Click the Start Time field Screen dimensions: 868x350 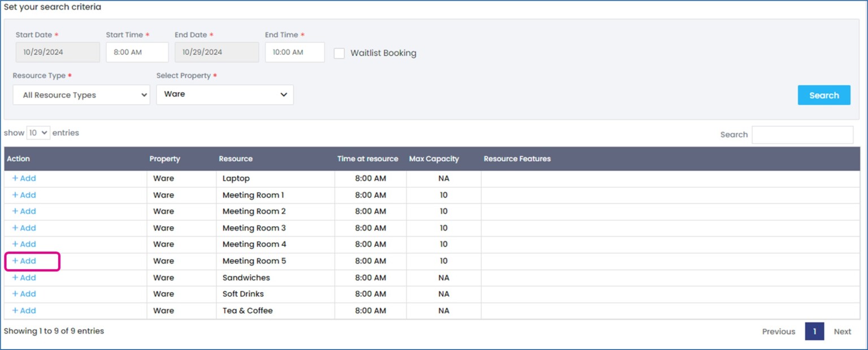[137, 52]
